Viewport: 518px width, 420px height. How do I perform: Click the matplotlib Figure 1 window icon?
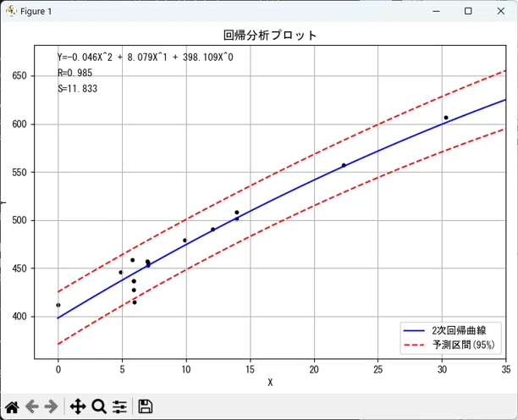point(11,11)
